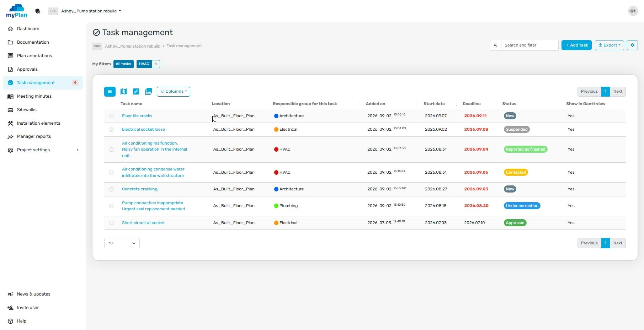644x330 pixels.
Task: Open the photo gallery view icon
Action: tap(149, 92)
